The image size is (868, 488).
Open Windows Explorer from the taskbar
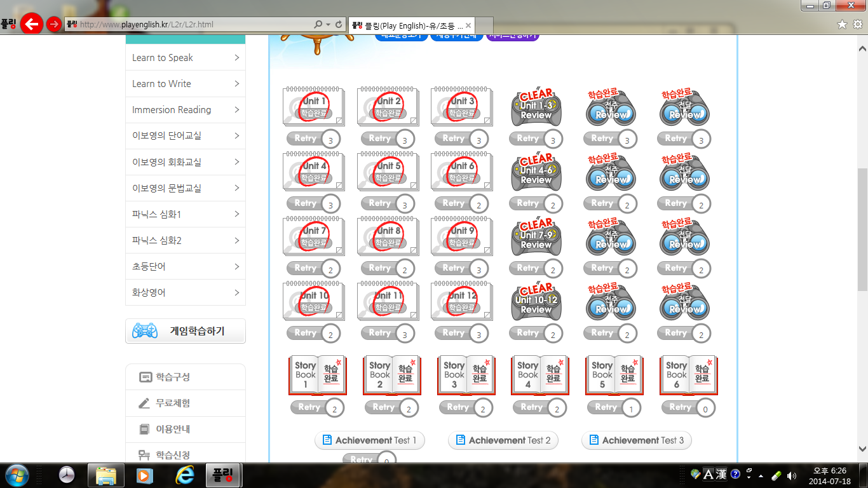click(105, 475)
